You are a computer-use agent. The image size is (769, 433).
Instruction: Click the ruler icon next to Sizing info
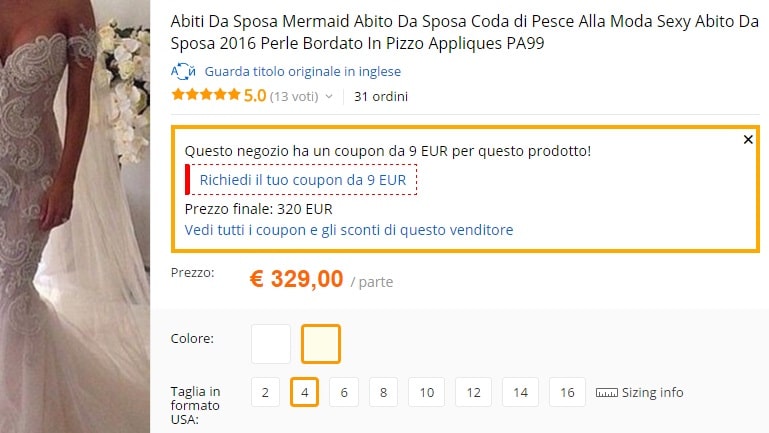pyautogui.click(x=607, y=393)
